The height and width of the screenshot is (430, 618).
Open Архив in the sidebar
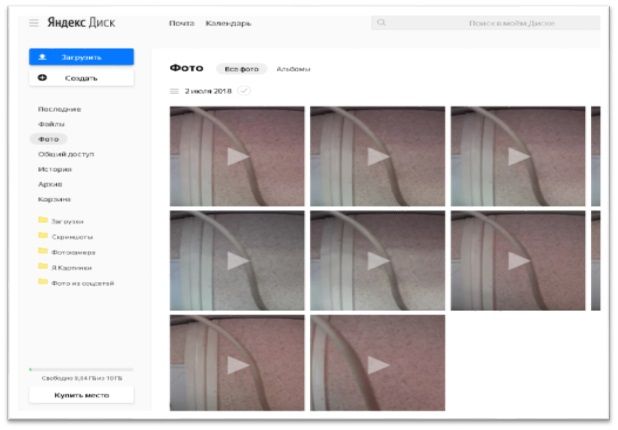50,184
